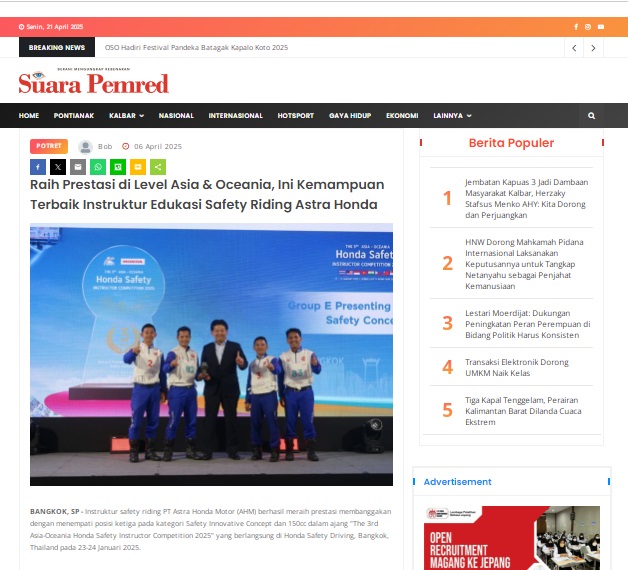628x570 pixels.
Task: Click the Breaking News label
Action: point(57,48)
